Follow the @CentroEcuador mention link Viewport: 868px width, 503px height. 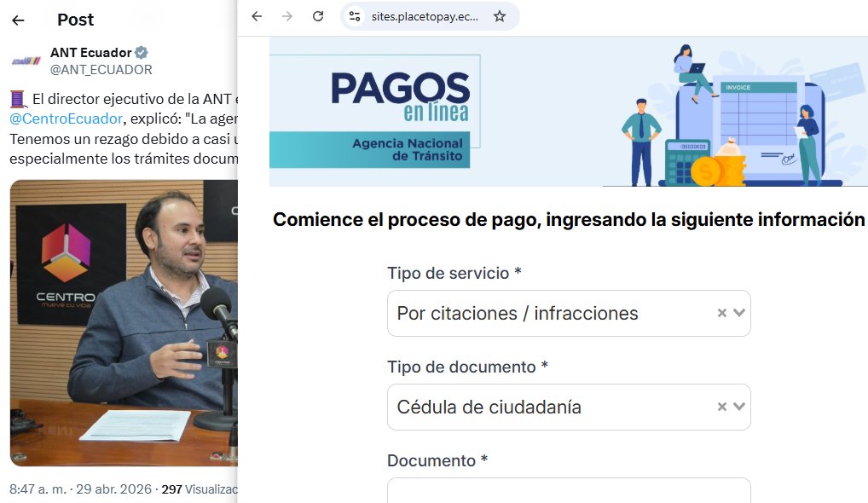click(x=66, y=119)
